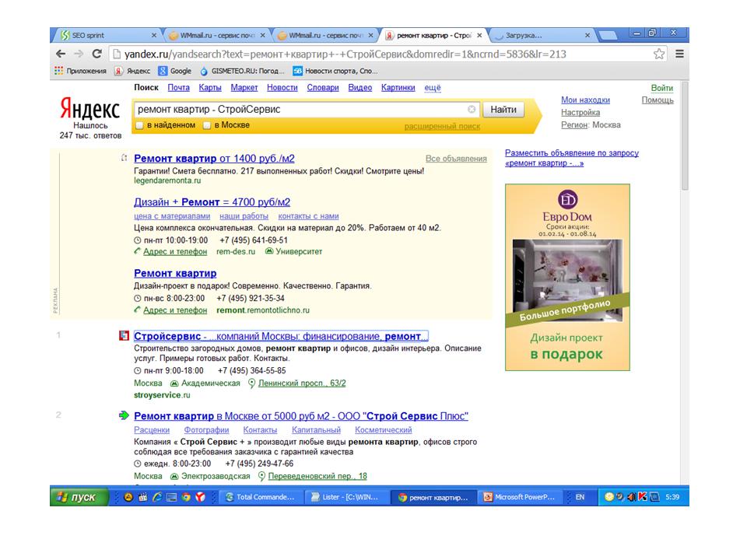This screenshot has height=560, width=747.
Task: Close the SEO sprint tab
Action: click(x=154, y=35)
